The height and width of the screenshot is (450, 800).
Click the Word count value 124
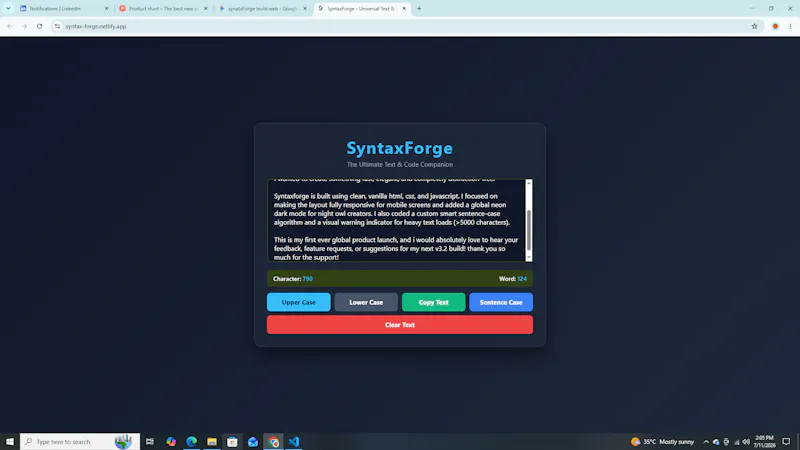pyautogui.click(x=522, y=279)
